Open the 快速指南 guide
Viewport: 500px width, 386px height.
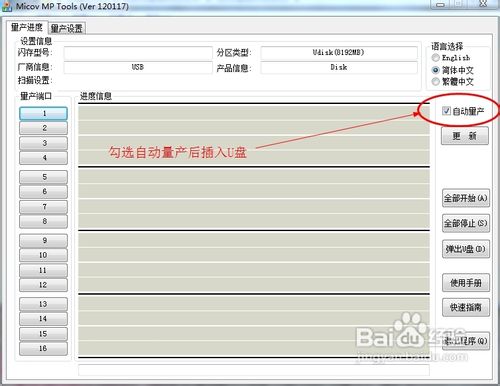[466, 307]
